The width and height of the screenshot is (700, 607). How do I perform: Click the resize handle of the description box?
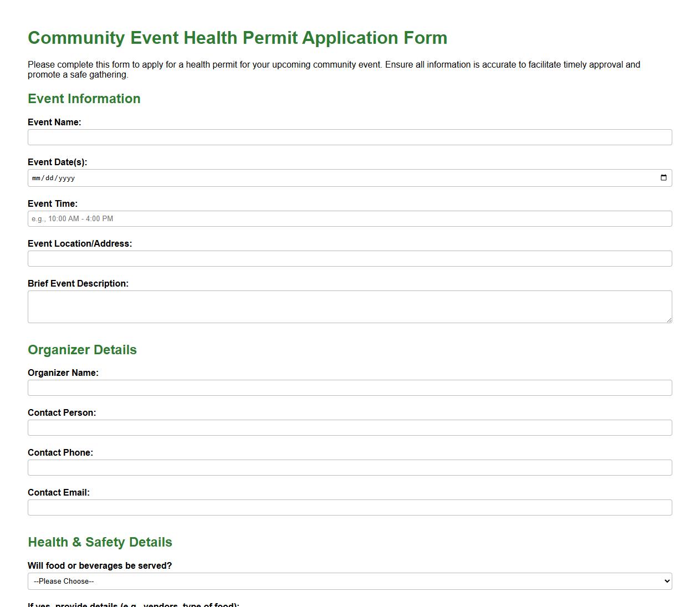coord(670,320)
